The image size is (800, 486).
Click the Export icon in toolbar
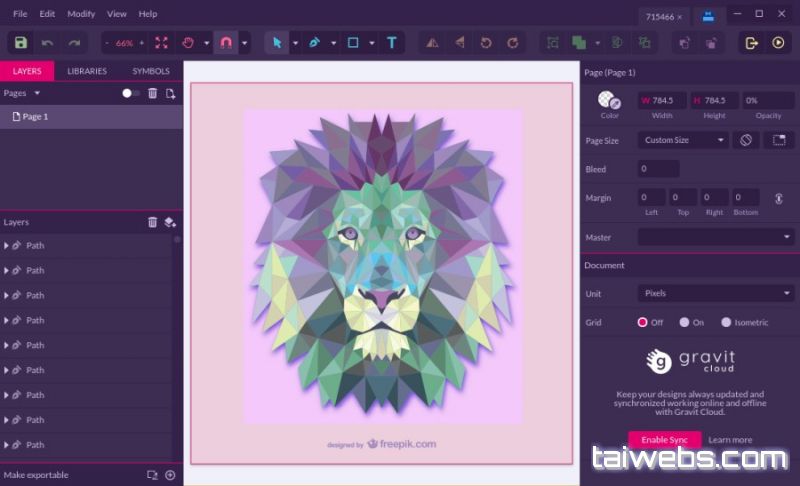pyautogui.click(x=750, y=43)
